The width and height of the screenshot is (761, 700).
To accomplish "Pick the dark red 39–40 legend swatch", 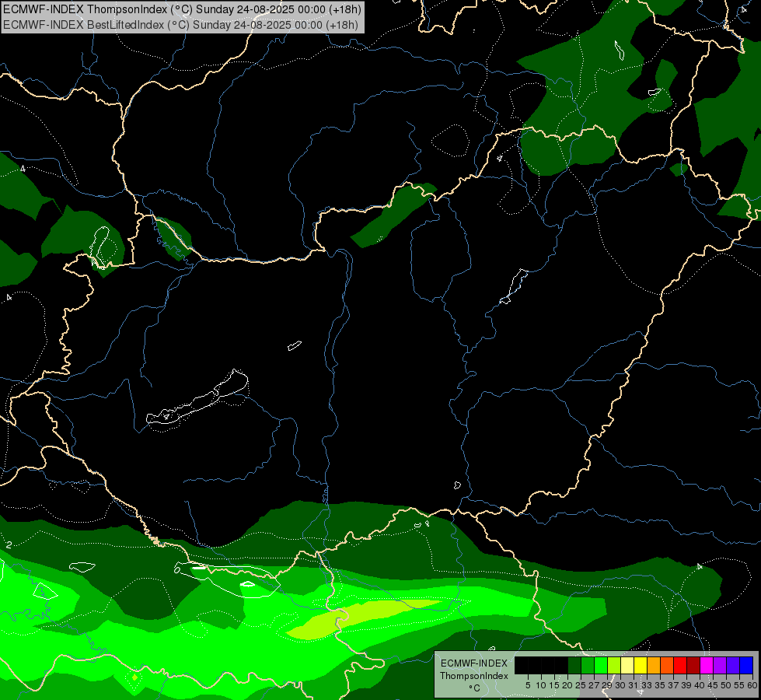I will coord(693,665).
